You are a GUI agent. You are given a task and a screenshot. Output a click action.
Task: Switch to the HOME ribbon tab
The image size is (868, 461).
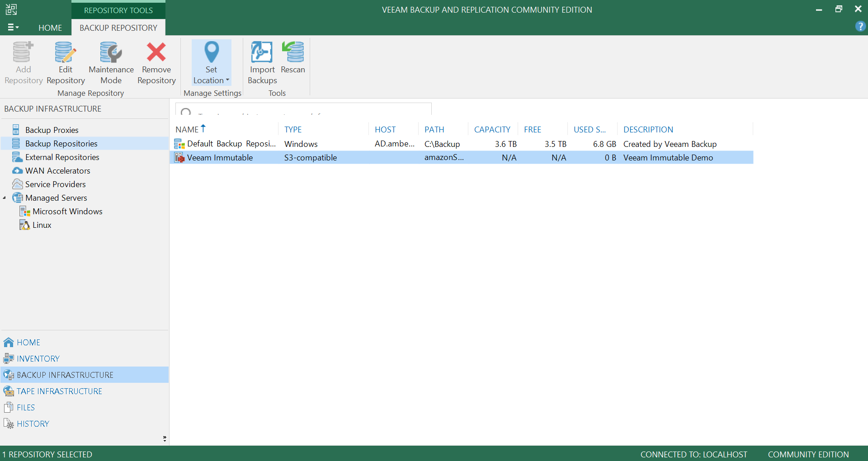pyautogui.click(x=50, y=28)
